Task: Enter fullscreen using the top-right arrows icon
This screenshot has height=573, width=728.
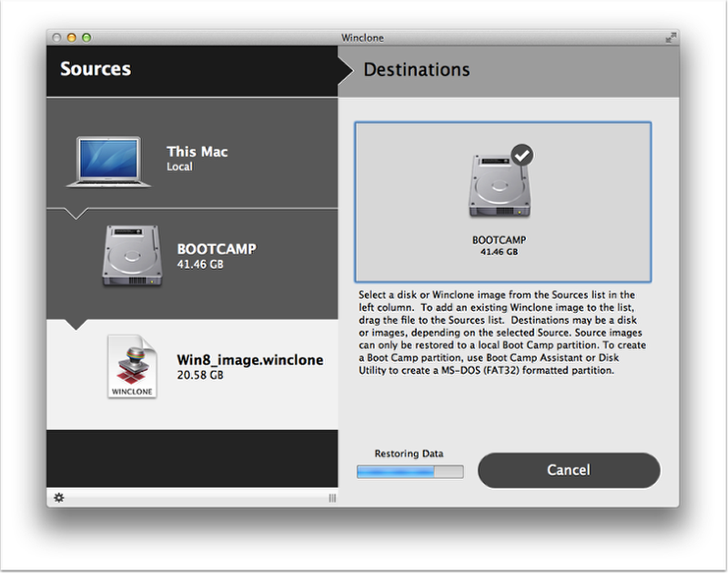Action: pyautogui.click(x=671, y=38)
